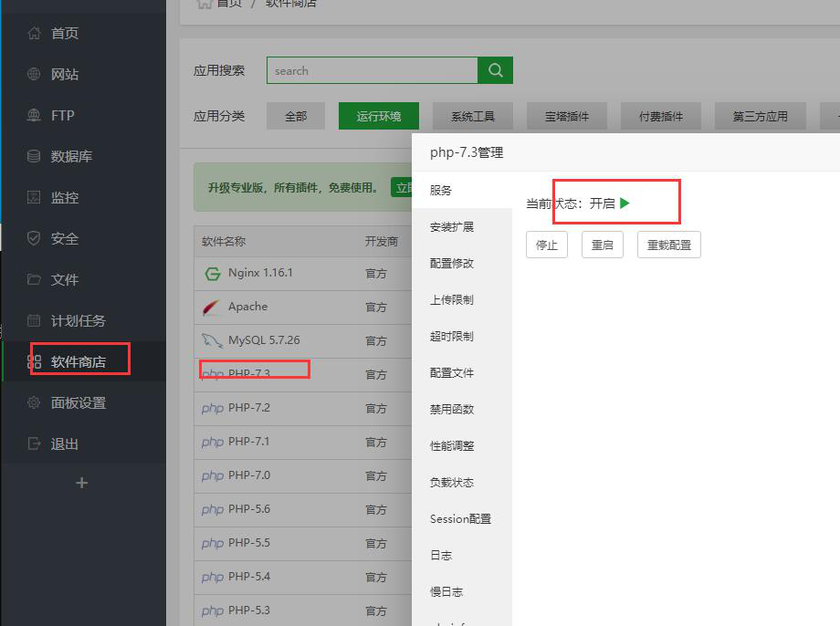
Task: Click the php icon beside PHP-5.6
Action: pos(212,509)
